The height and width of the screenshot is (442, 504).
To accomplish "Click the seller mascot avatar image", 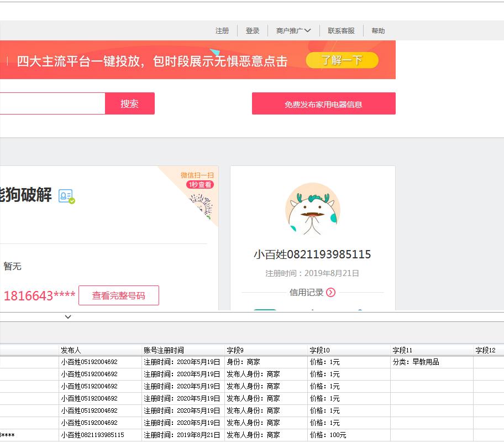I will pos(313,209).
